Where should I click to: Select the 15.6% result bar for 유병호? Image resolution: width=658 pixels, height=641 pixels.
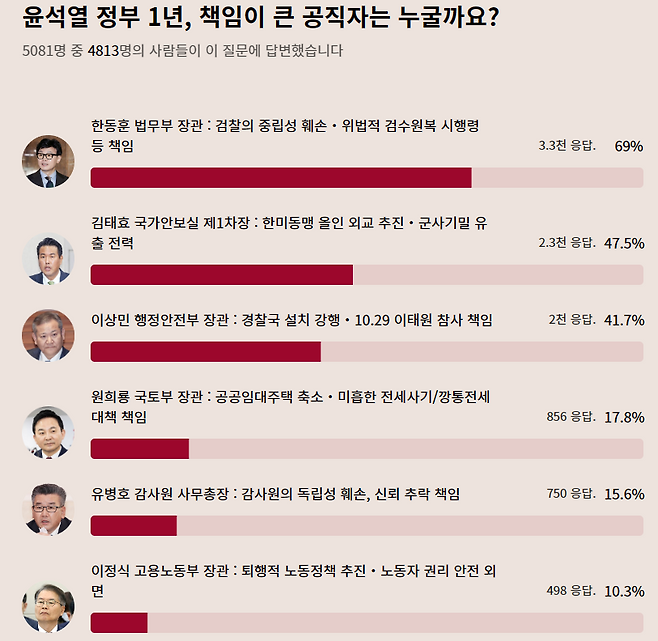(367, 526)
